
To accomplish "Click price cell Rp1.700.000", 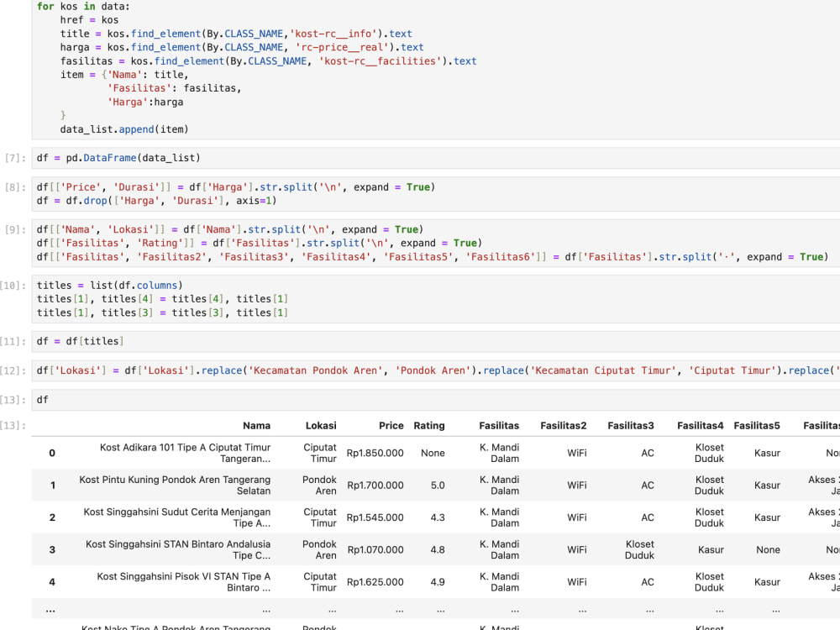I will point(375,486).
